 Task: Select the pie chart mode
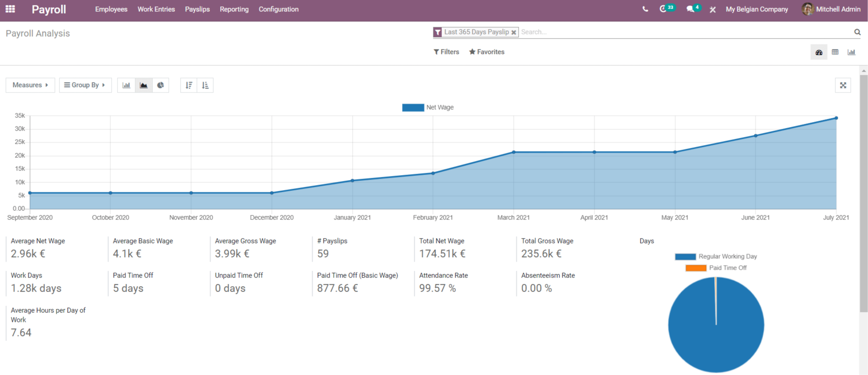click(x=161, y=85)
